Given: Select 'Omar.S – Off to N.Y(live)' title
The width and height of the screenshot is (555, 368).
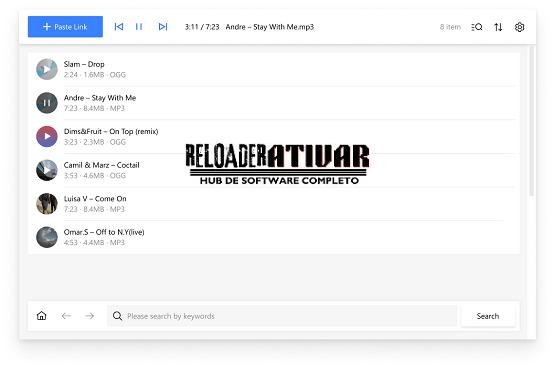Looking at the screenshot, I should point(104,232).
